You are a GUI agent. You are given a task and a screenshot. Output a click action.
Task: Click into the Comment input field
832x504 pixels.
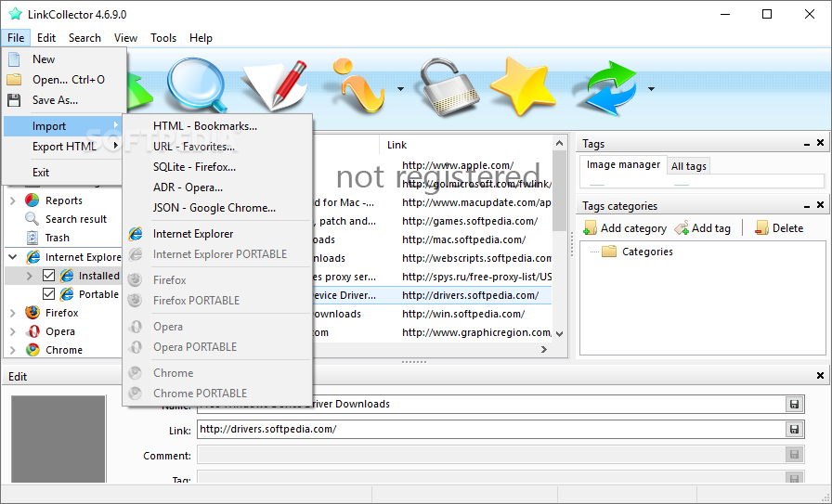click(x=491, y=455)
